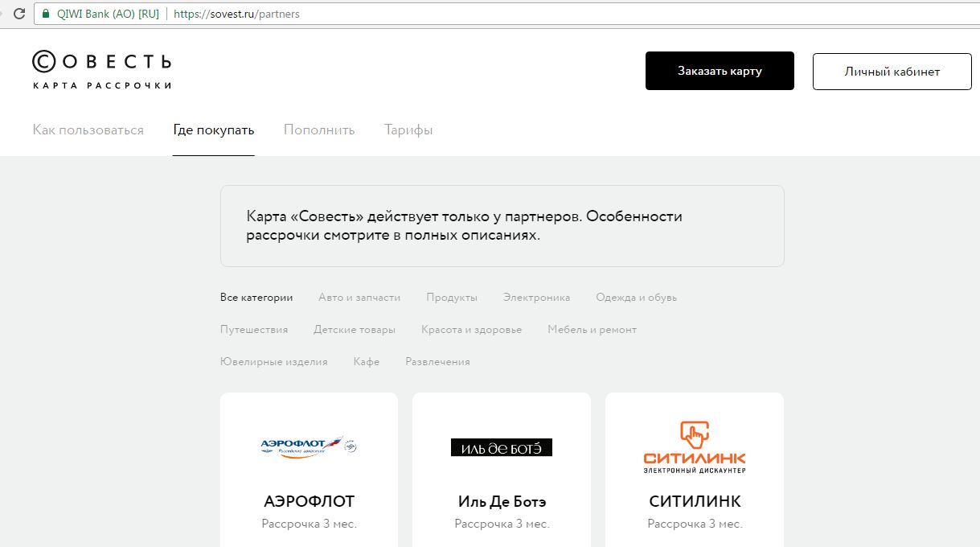This screenshot has width=980, height=547.
Task: Select the Где покупать tab
Action: pyautogui.click(x=214, y=130)
